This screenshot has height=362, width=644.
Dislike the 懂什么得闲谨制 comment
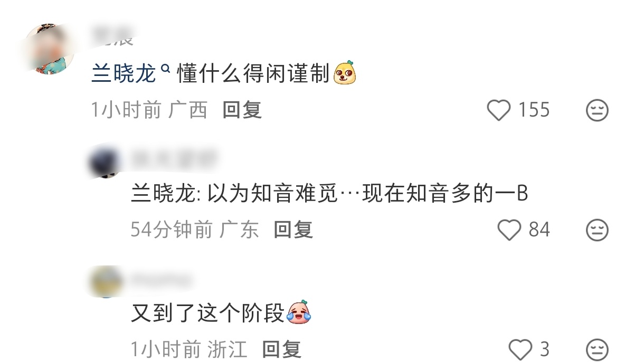click(x=598, y=110)
